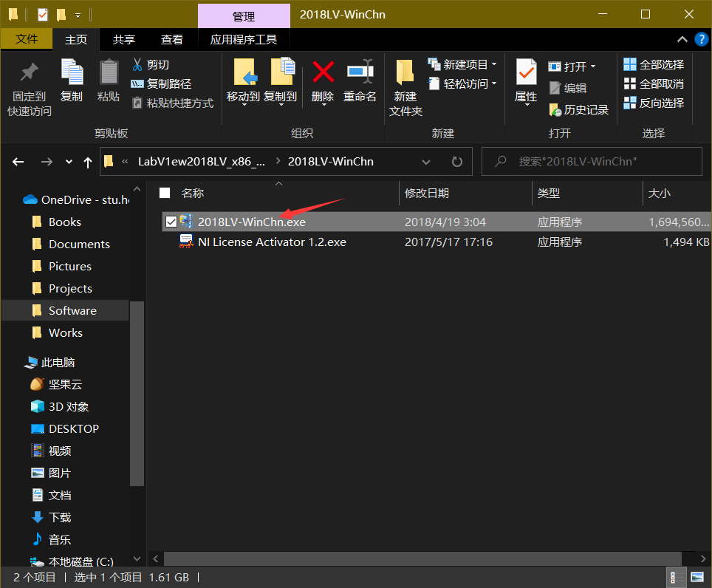Copy path of selected file

point(162,83)
